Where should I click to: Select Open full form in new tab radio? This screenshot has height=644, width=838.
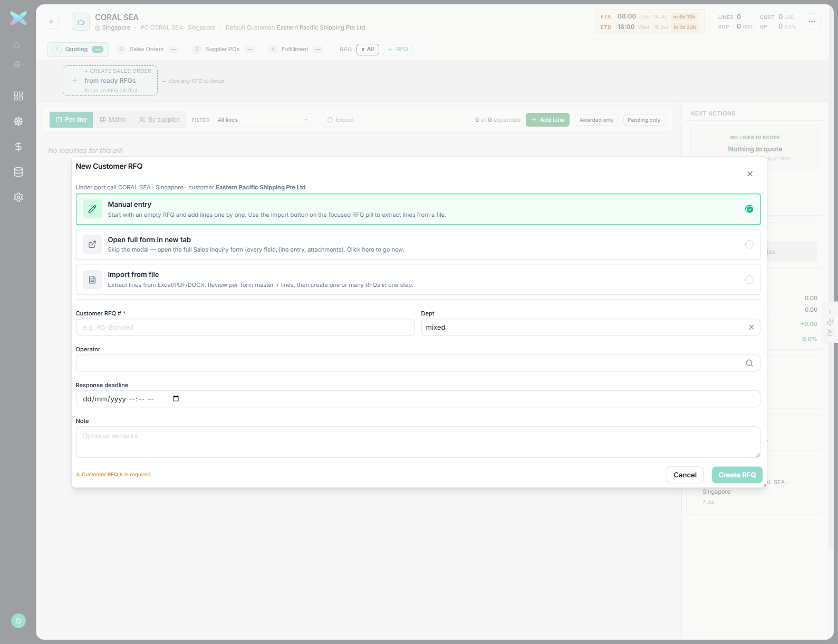(749, 244)
